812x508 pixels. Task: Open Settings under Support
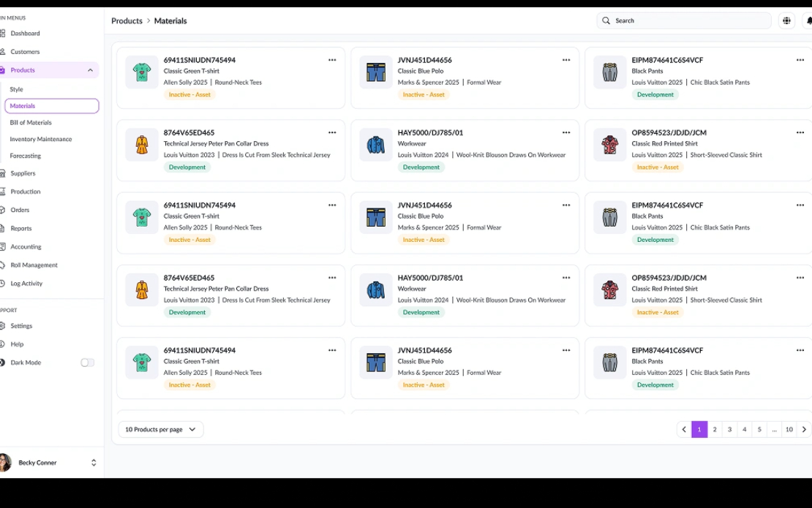pos(21,326)
